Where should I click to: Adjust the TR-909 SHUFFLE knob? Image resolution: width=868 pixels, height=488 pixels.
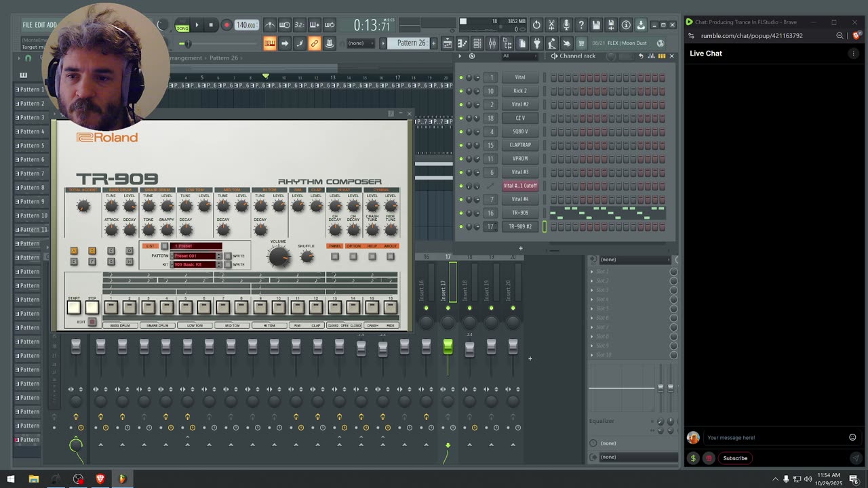coord(307,256)
